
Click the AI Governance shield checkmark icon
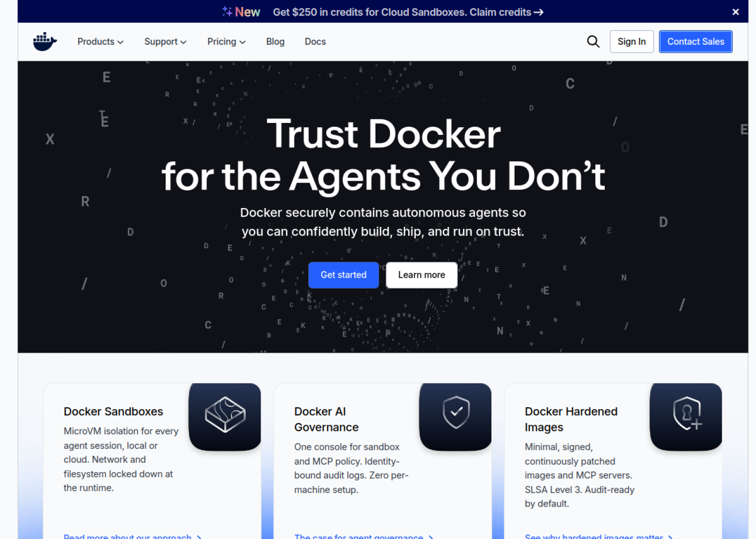pos(456,412)
